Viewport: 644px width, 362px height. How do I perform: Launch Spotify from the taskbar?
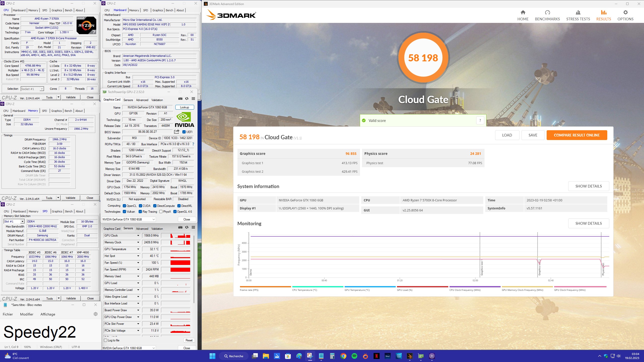[x=354, y=356]
